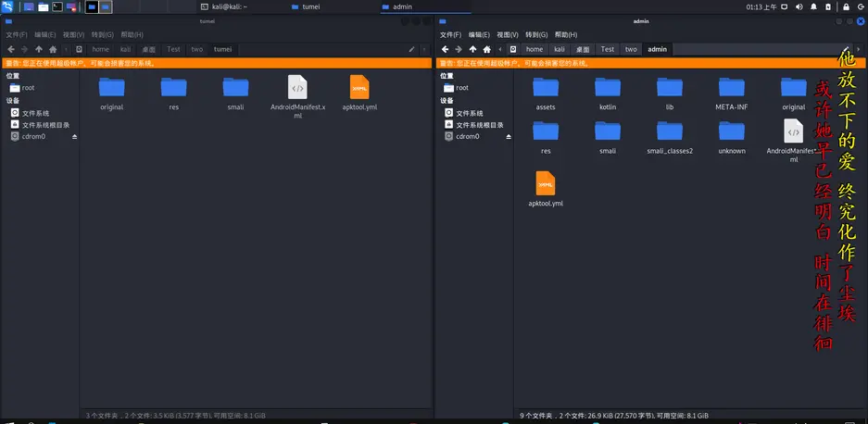The height and width of the screenshot is (424, 868).
Task: Jump to kali in the admin path bar
Action: click(560, 49)
